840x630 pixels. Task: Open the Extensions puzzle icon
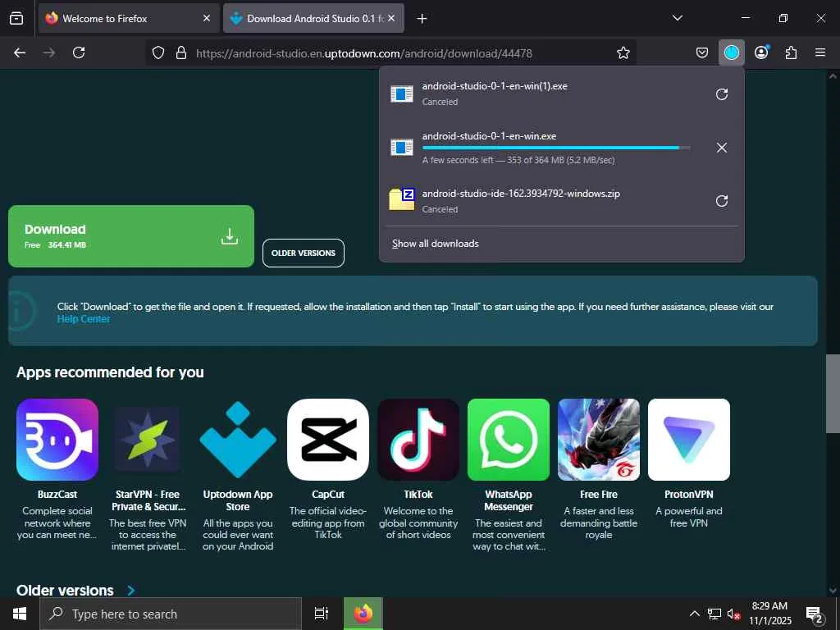[791, 52]
